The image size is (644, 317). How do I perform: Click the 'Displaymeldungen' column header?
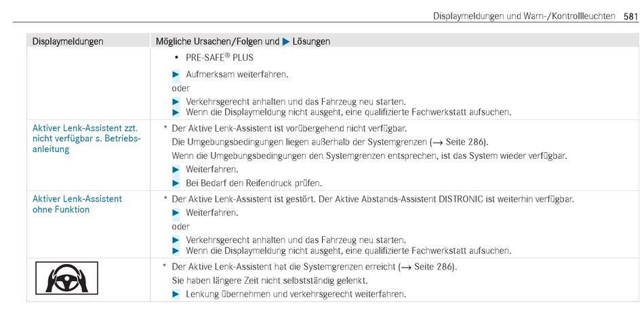pyautogui.click(x=68, y=41)
